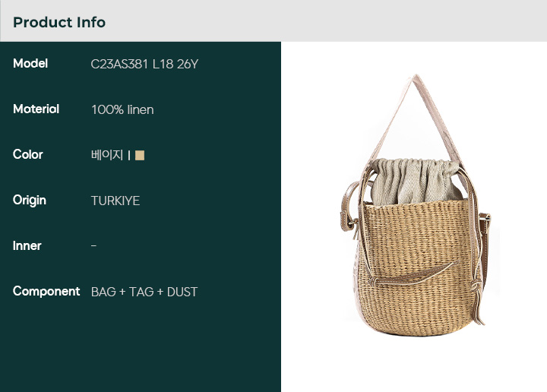This screenshot has width=547, height=392.
Task: Select the Product Info heading
Action: click(59, 22)
